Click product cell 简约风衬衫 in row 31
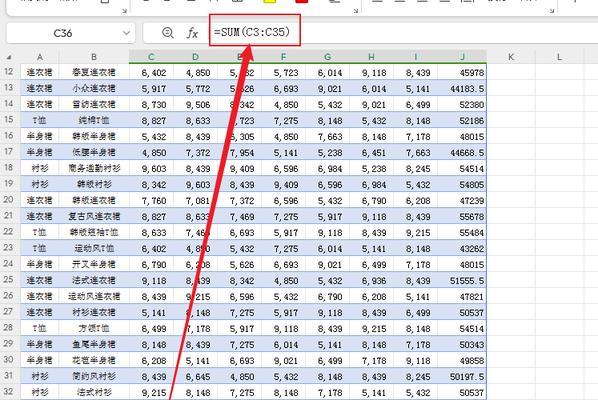The image size is (598, 400). coord(94,376)
